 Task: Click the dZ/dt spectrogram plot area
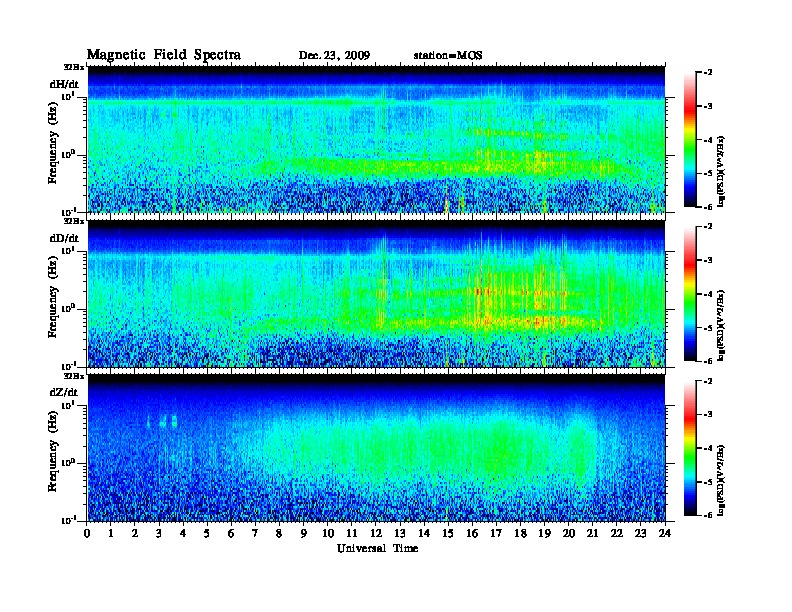376,448
